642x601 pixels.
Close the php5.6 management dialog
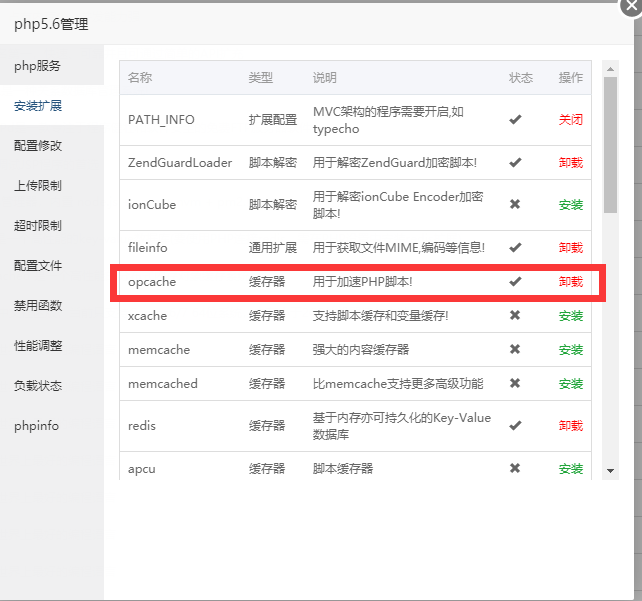[x=632, y=6]
